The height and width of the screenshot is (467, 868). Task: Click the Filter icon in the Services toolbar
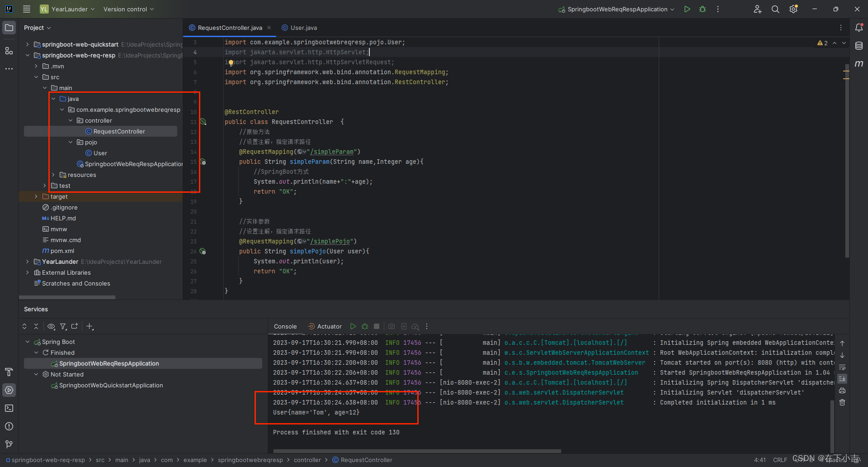(x=63, y=326)
